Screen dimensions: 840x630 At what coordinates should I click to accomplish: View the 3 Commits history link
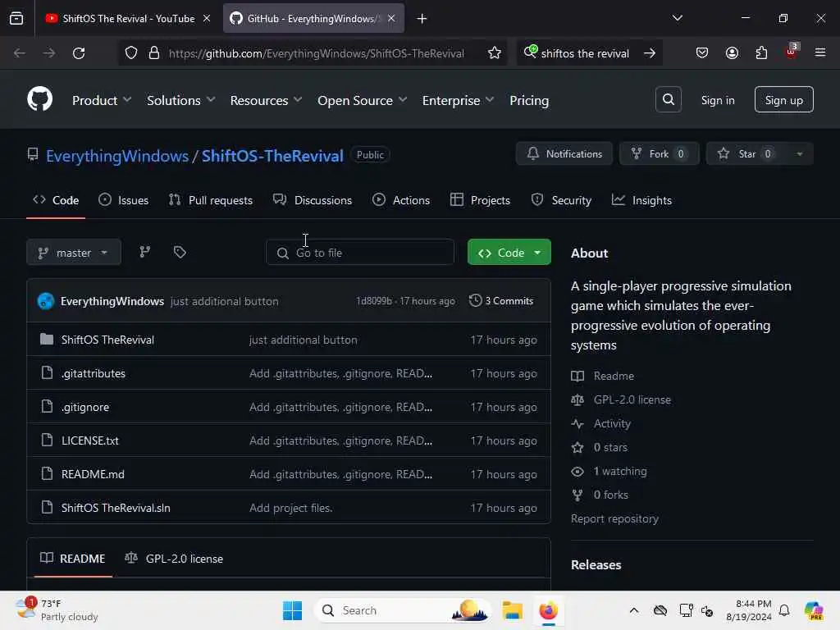(501, 301)
